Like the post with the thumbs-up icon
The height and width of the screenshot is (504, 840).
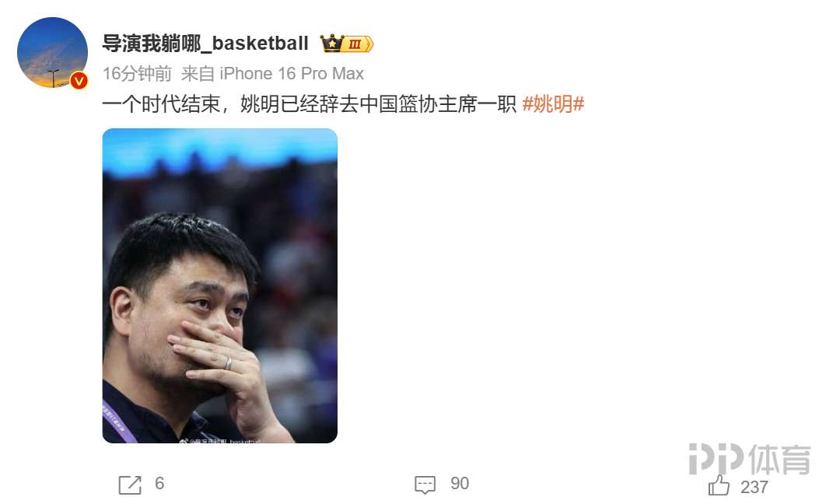(719, 485)
